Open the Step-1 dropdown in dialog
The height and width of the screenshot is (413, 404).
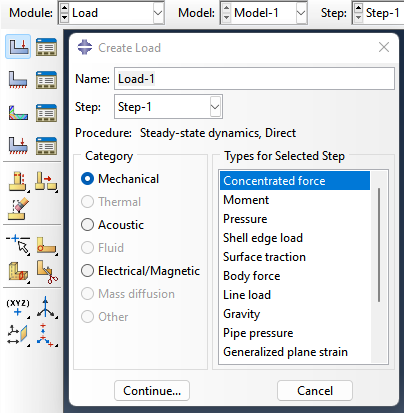(x=168, y=107)
